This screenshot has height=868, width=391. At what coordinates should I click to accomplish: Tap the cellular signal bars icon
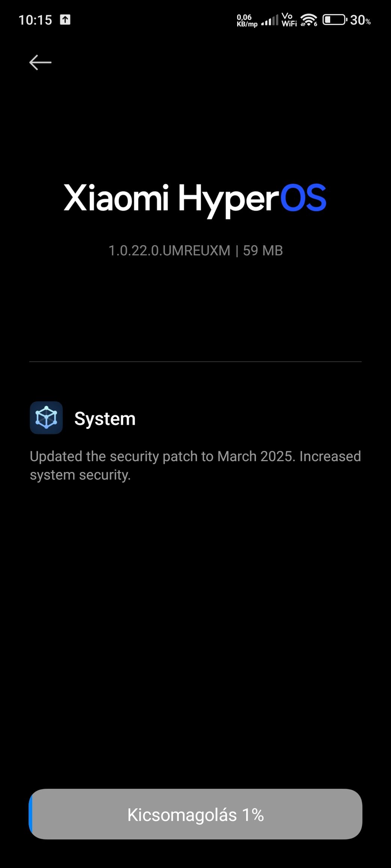pyautogui.click(x=270, y=20)
